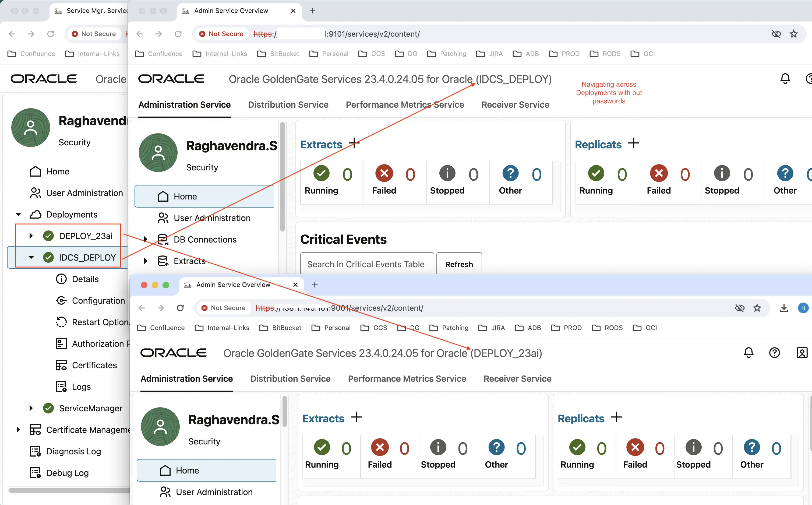Screen dimensions: 812x505
Task: Focus the Search In Critical Events Table field
Action: click(367, 264)
